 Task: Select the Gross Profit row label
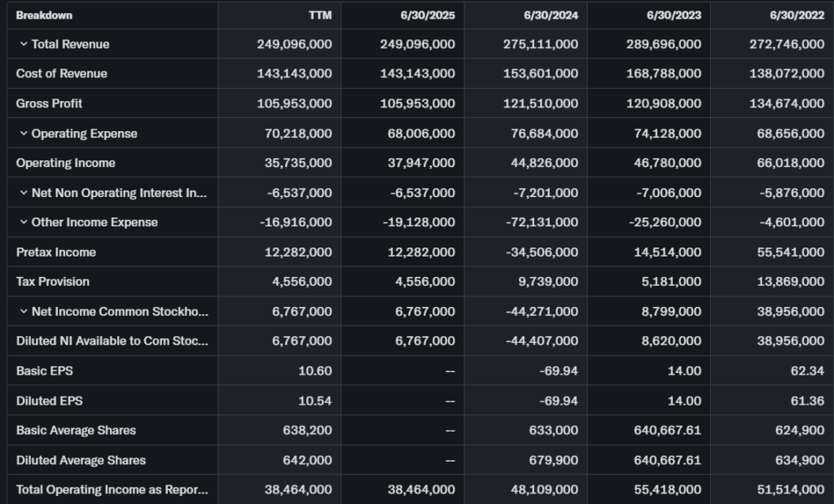pyautogui.click(x=49, y=103)
